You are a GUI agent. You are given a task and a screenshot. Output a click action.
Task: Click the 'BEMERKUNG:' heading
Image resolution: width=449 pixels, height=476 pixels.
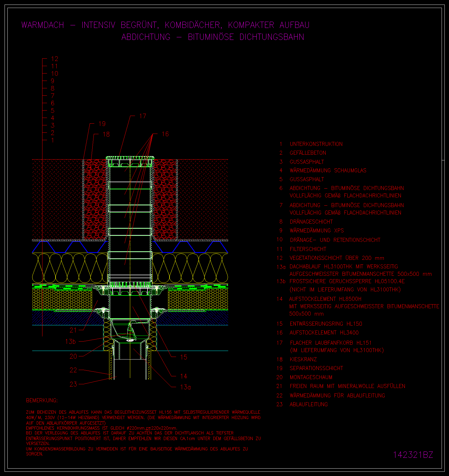(x=42, y=400)
